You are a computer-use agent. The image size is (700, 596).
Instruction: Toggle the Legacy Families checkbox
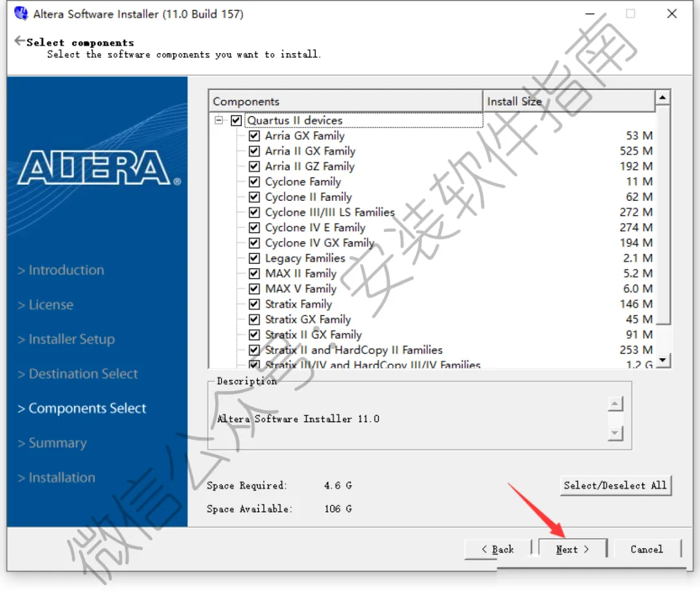(x=255, y=258)
